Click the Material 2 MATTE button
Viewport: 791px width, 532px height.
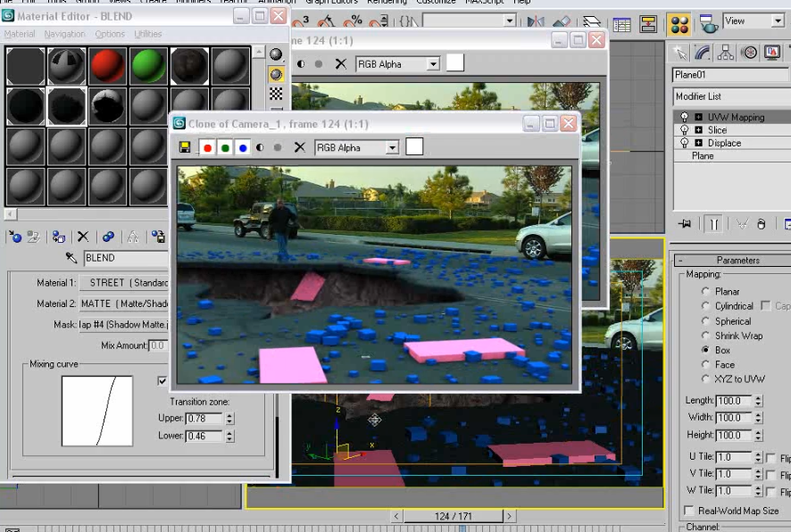(x=124, y=303)
